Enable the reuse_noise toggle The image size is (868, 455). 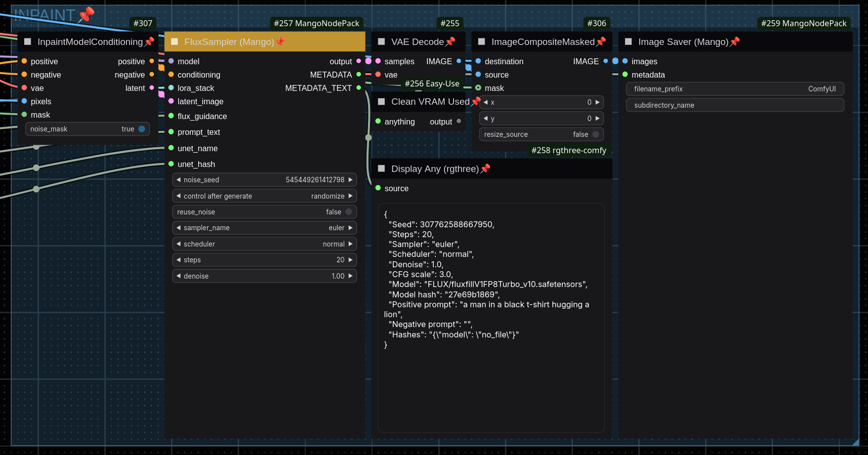pyautogui.click(x=348, y=212)
